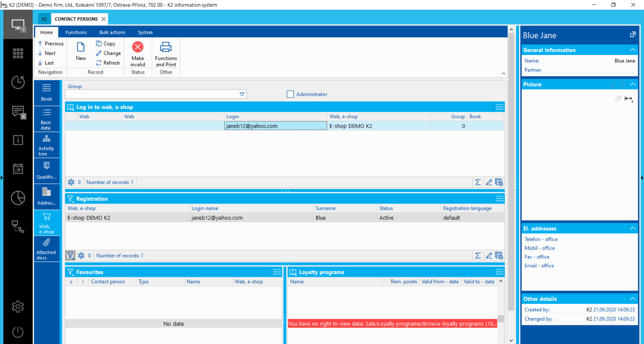The height and width of the screenshot is (344, 644).
Task: Open the settings gear in left bar
Action: click(x=18, y=306)
